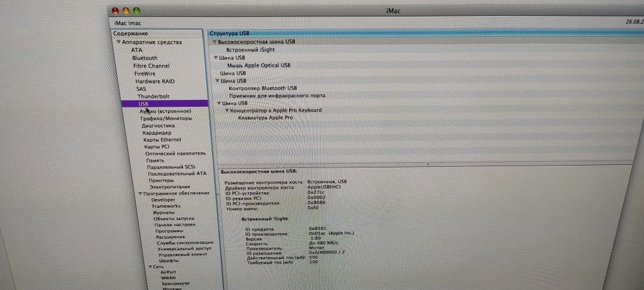Open Параллельный SCSI category

171,167
